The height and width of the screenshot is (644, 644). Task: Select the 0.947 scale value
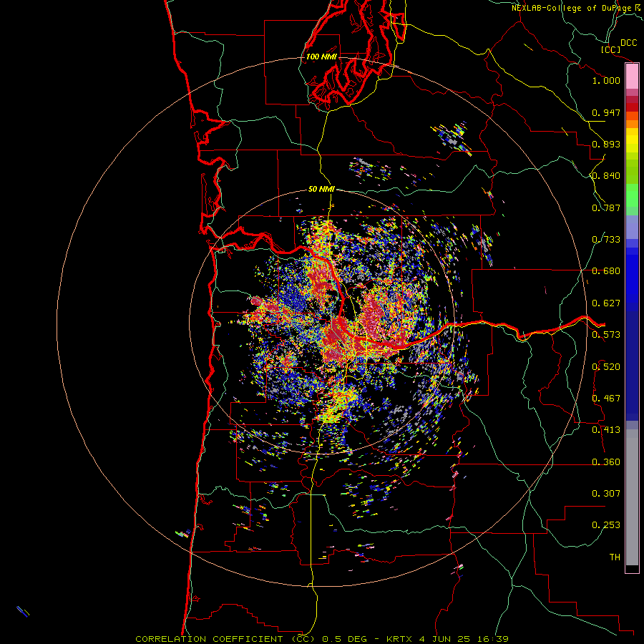tap(606, 112)
